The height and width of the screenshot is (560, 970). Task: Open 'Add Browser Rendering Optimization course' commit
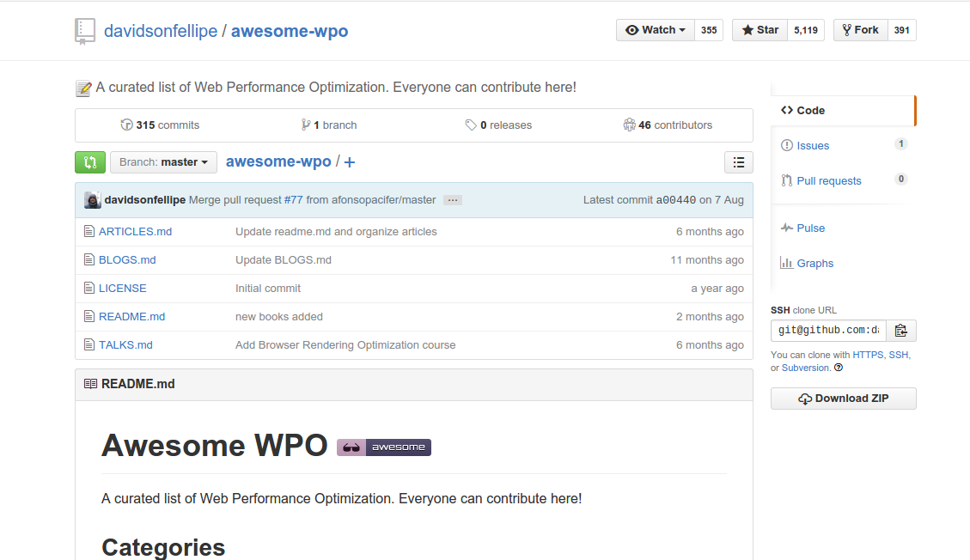coord(345,345)
